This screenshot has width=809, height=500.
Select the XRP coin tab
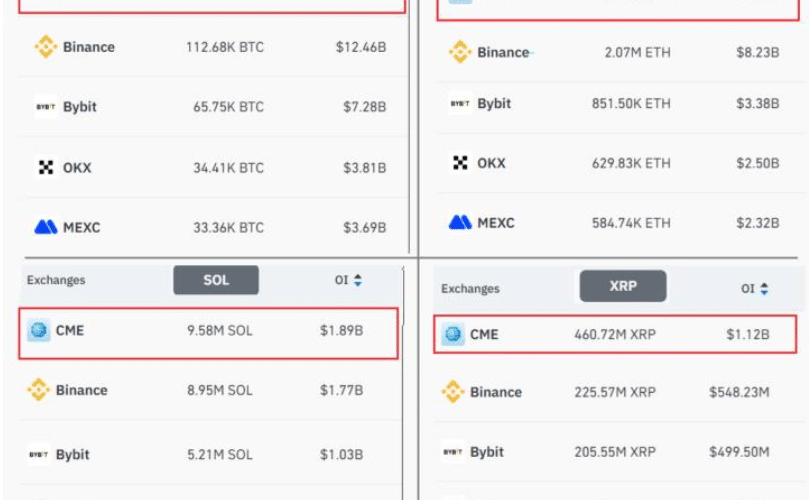click(623, 286)
